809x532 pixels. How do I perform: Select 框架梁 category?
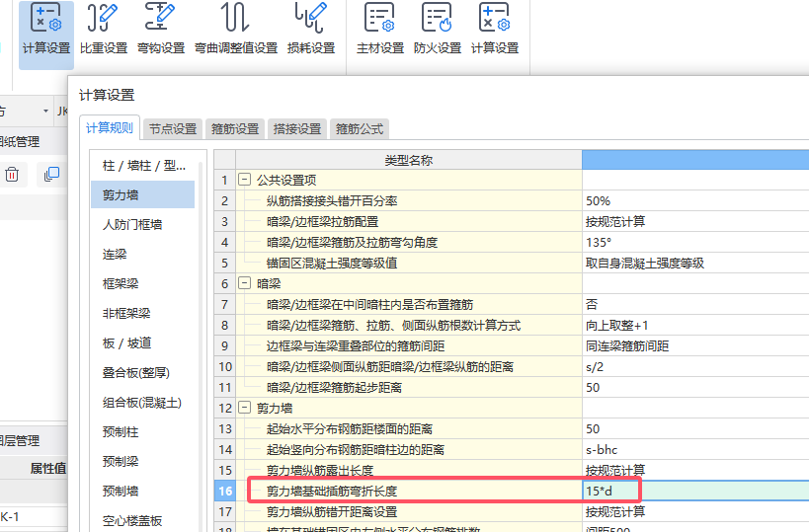(x=143, y=283)
